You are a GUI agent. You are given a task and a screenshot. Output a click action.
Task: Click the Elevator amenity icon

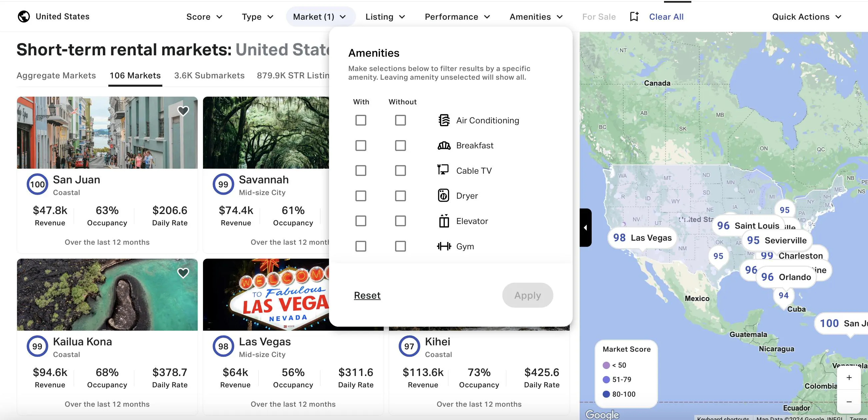click(444, 221)
